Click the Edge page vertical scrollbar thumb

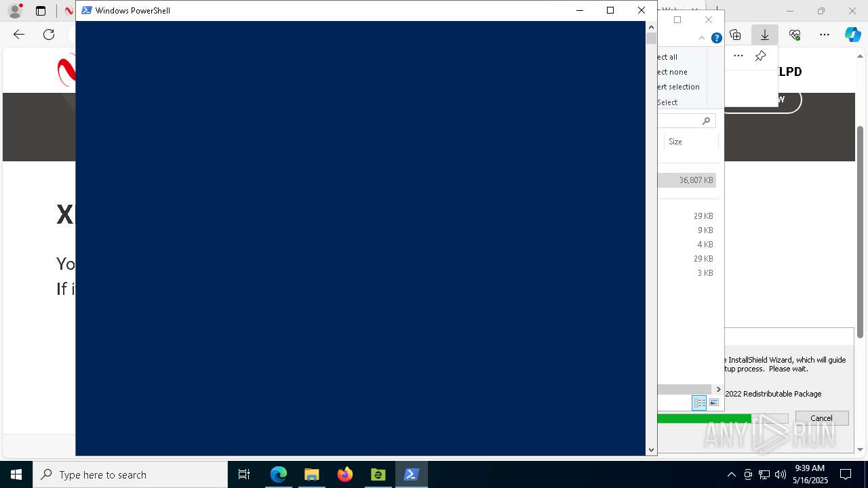861,232
